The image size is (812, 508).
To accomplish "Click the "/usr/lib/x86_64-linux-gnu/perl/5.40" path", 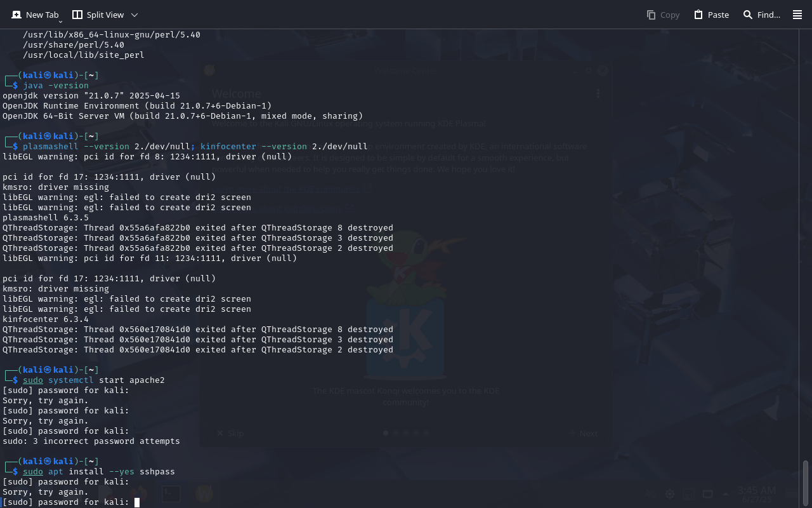I will 112,35.
